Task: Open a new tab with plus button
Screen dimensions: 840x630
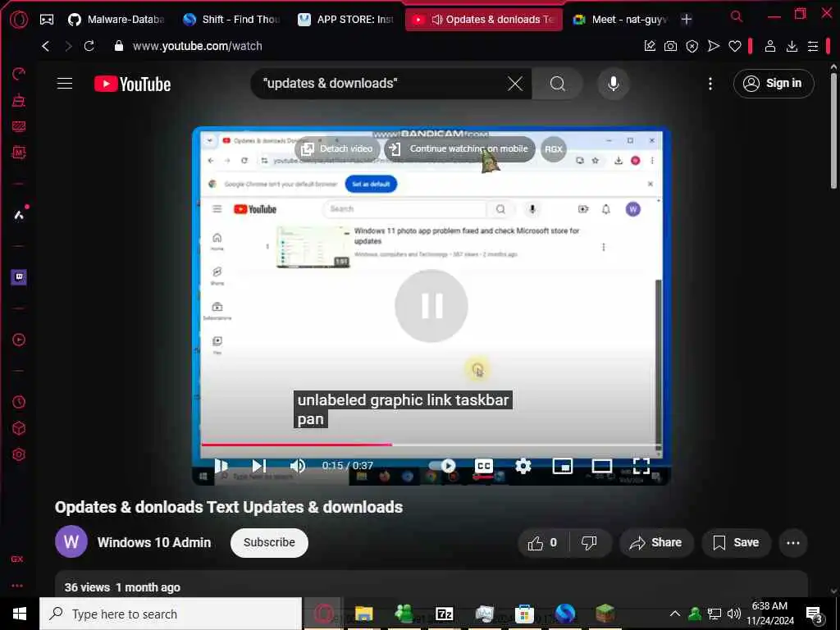Action: click(x=687, y=20)
